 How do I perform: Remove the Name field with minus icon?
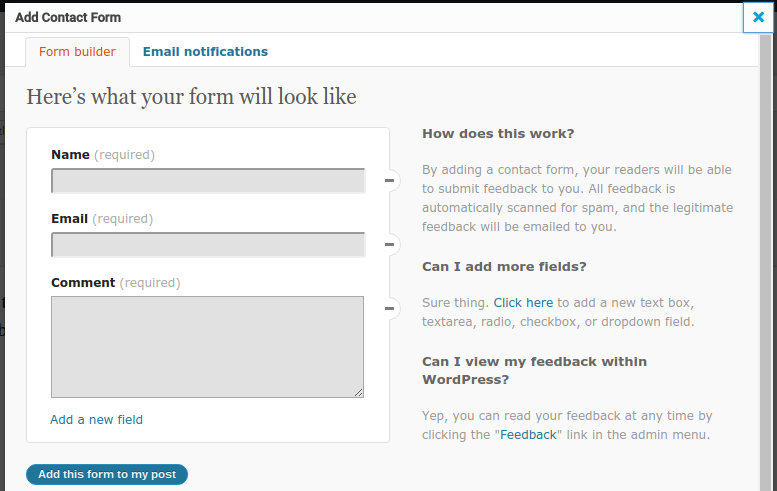(x=391, y=181)
